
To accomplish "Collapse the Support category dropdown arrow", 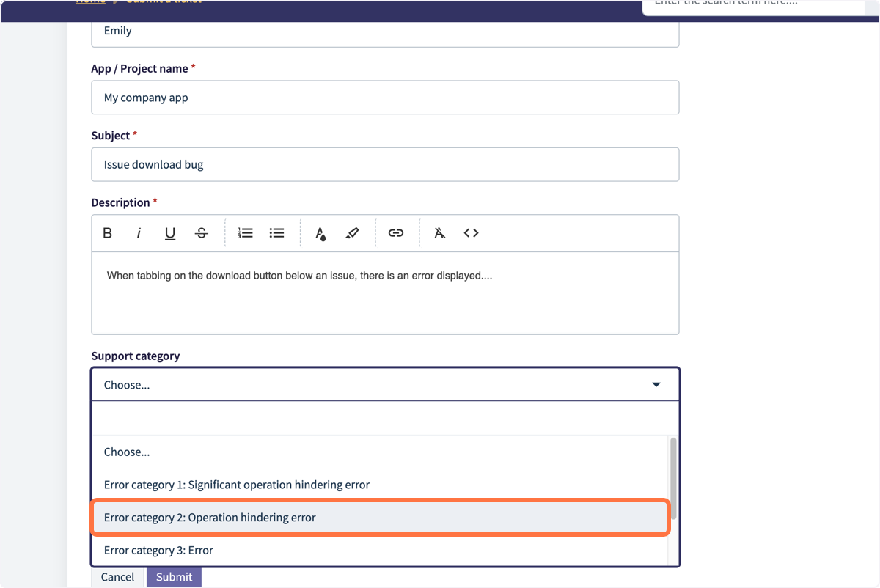I will (656, 385).
